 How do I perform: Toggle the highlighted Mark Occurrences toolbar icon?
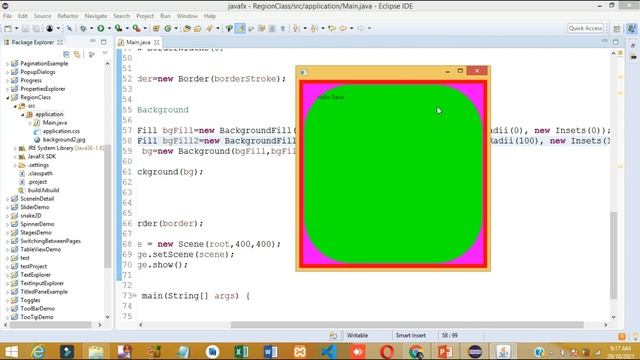pyautogui.click(x=240, y=28)
